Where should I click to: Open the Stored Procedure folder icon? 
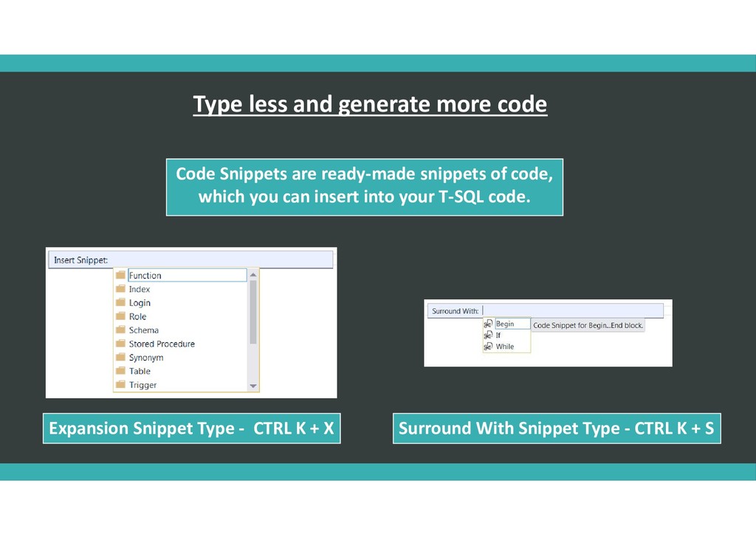pyautogui.click(x=120, y=344)
